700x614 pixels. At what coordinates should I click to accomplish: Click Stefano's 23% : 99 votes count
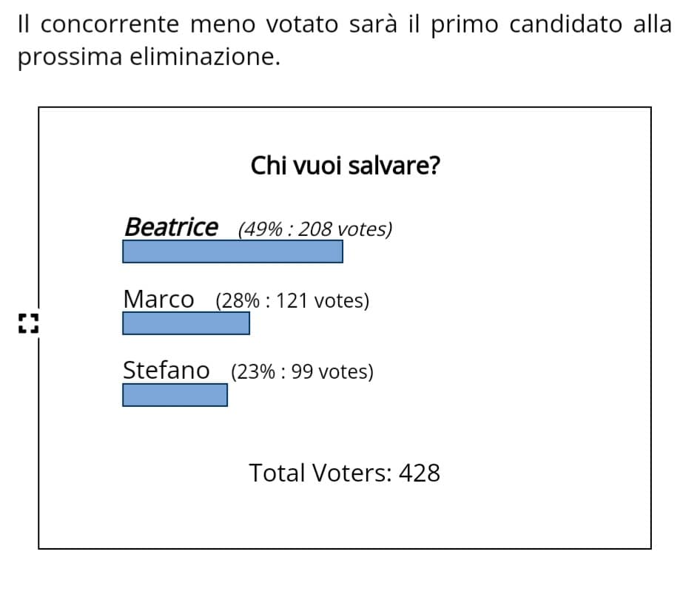[x=302, y=372]
